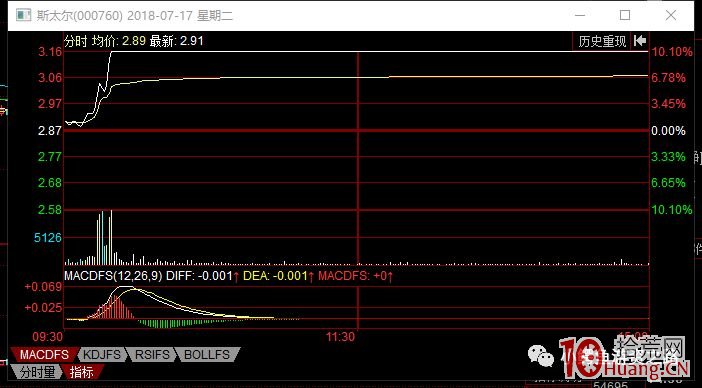Click the 均价 average price readout

click(119, 41)
